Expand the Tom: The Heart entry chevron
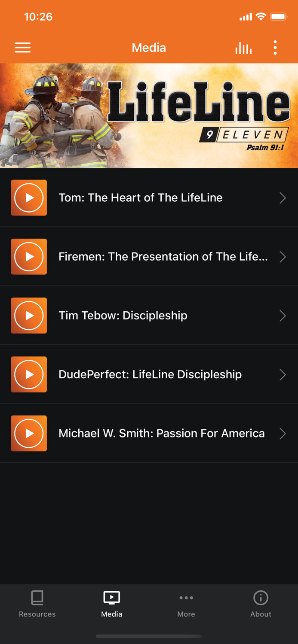The image size is (298, 644). (283, 197)
